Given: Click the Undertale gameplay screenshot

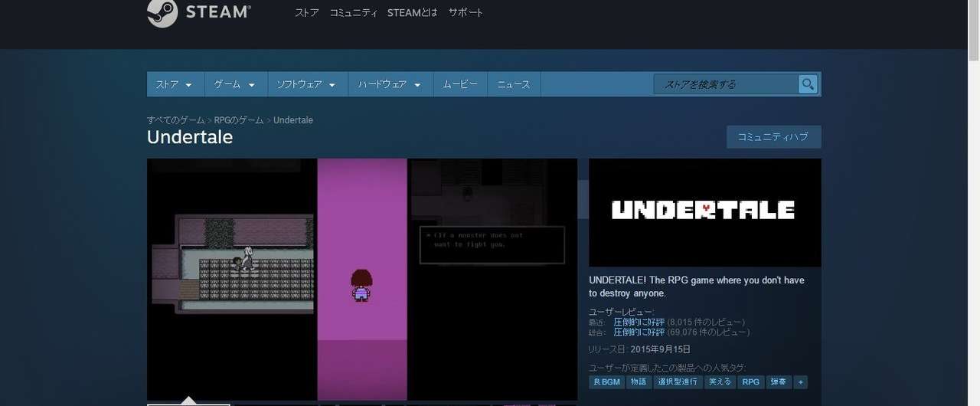Looking at the screenshot, I should point(362,280).
